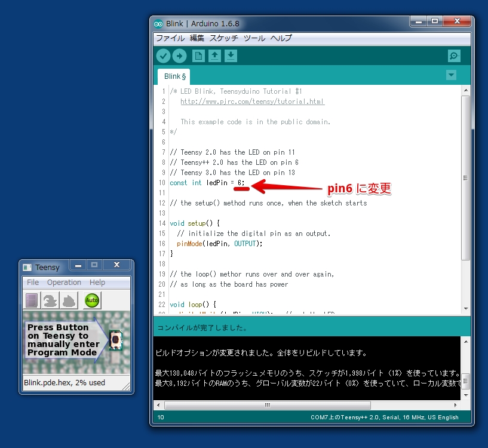Save the sketch with the Save icon
Viewport: 488px width, 448px height.
click(x=231, y=56)
